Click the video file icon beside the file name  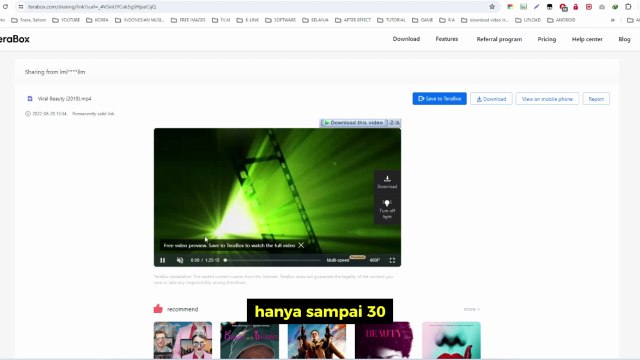[30, 99]
